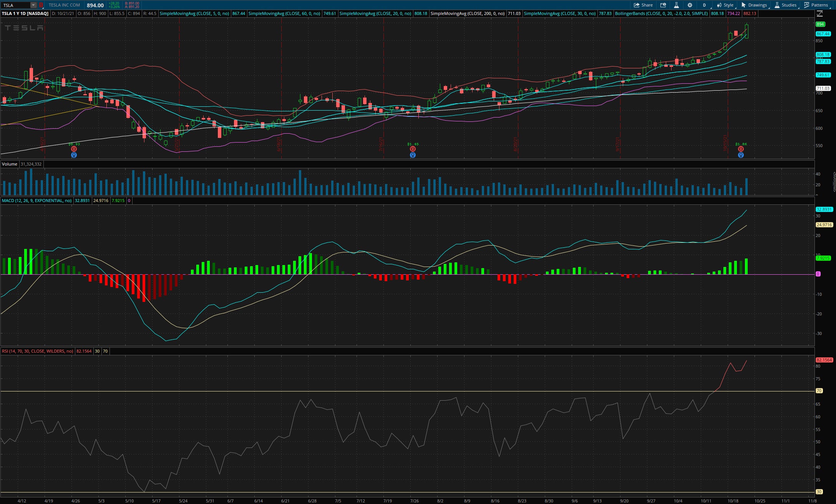Open the Patterns menu
The image size is (836, 504).
click(816, 5)
